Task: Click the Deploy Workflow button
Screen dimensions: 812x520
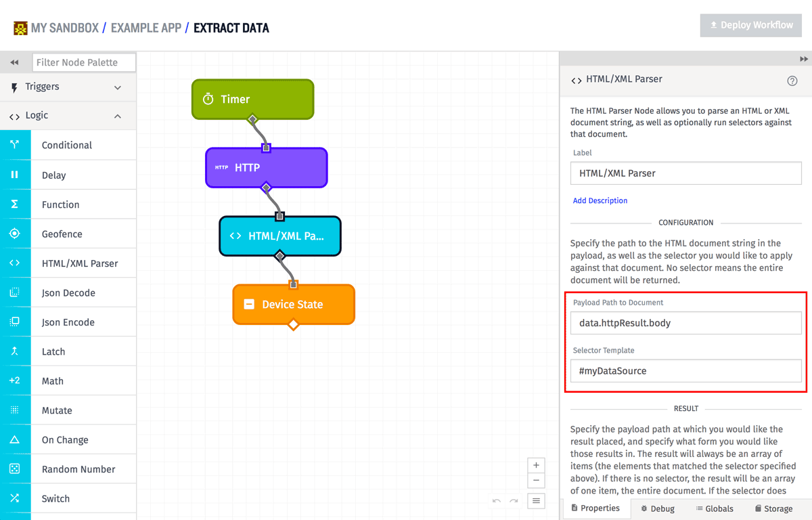Action: point(751,25)
